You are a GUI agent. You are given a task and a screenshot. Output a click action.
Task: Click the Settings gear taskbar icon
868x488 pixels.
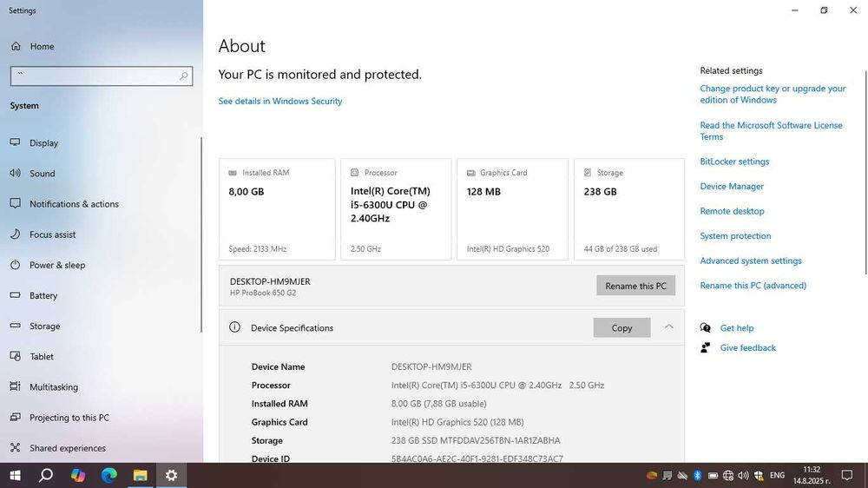pos(172,475)
